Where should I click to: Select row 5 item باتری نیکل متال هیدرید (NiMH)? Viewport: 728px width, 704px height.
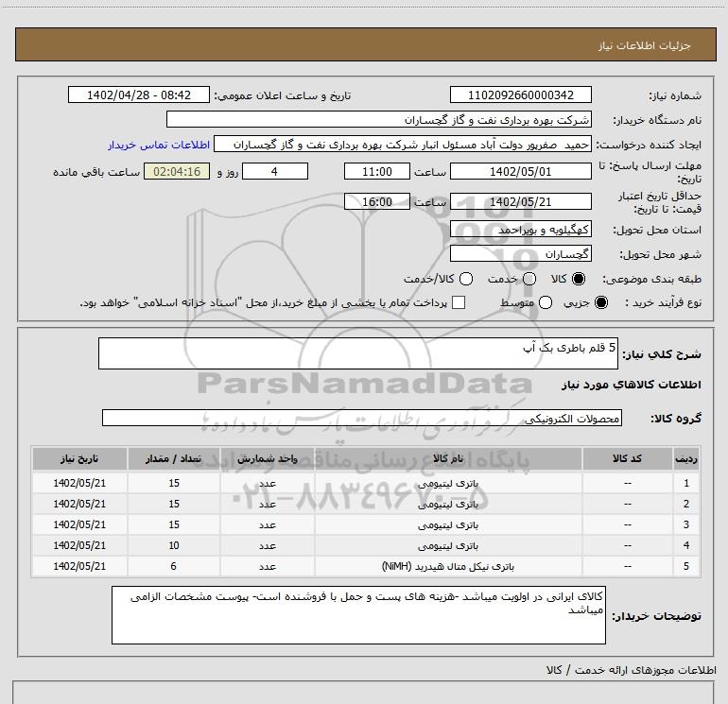448,567
